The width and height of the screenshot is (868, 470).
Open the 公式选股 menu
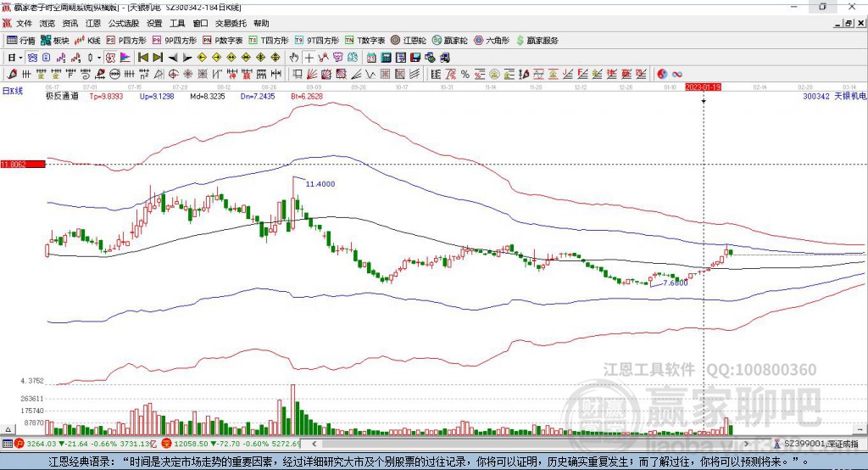coord(124,23)
